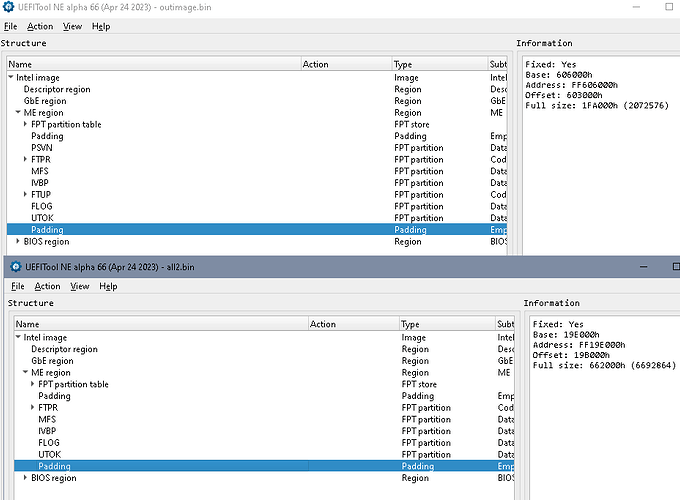The height and width of the screenshot is (500, 680).
Task: Select UTOK partition in all2.bin tree
Action: pos(49,454)
